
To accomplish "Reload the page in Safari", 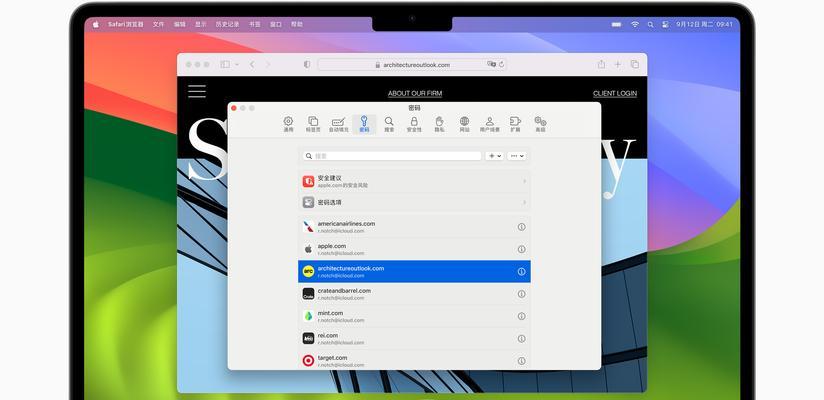I will (501, 65).
